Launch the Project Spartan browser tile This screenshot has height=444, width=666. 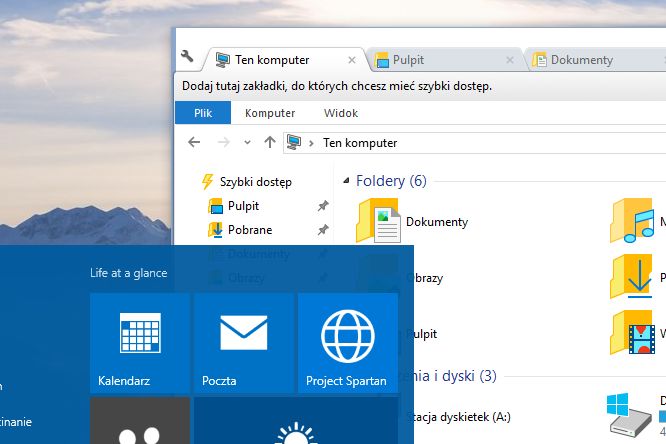(x=348, y=342)
